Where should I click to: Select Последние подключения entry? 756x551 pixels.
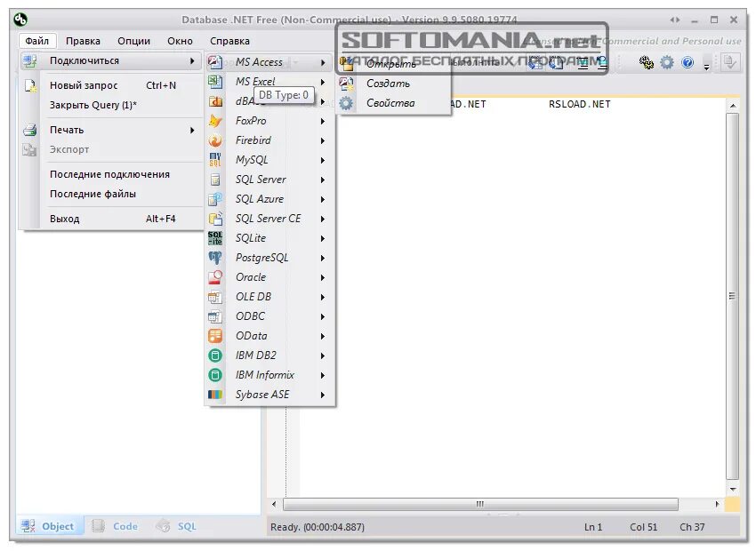coord(111,174)
